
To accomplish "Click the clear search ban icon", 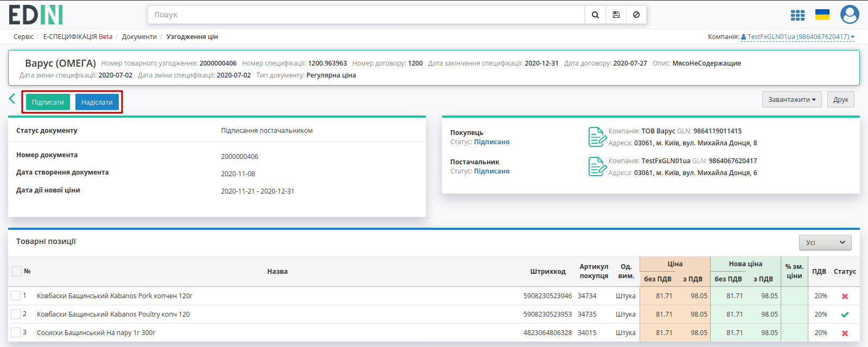I will click(x=636, y=15).
